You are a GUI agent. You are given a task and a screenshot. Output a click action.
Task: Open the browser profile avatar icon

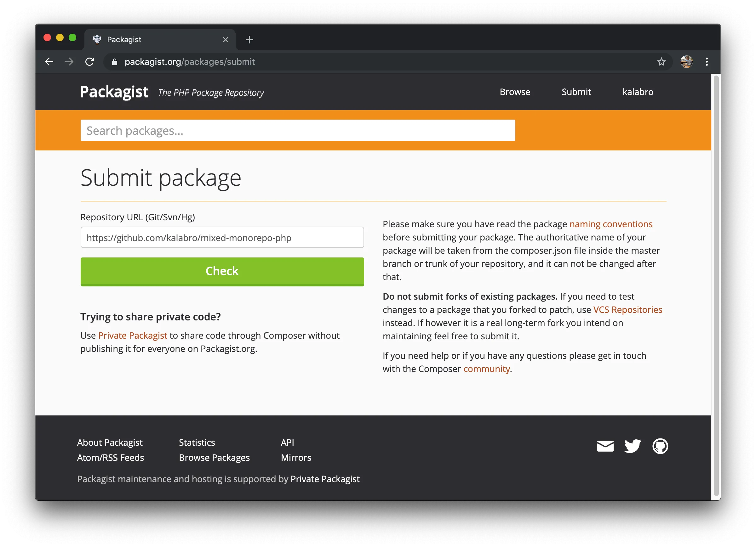687,62
